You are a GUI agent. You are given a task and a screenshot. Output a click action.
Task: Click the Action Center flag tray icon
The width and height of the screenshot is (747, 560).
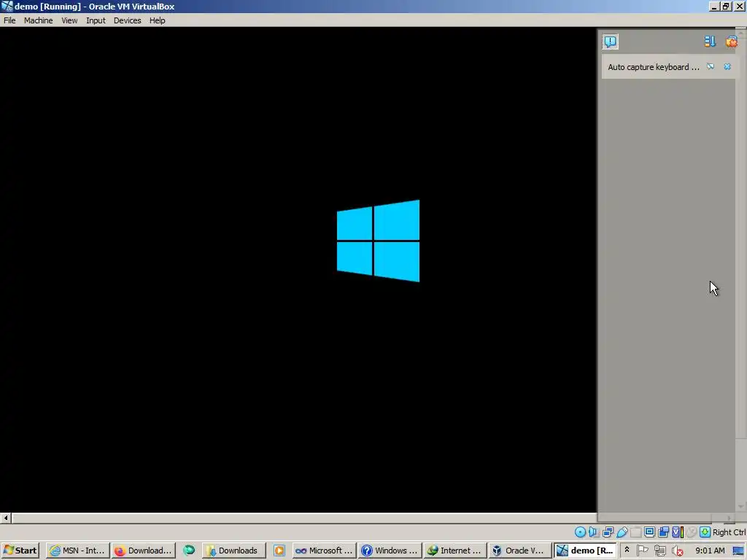click(642, 551)
